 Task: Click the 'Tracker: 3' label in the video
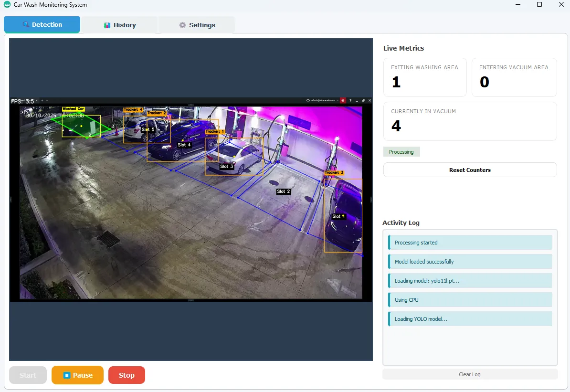(x=334, y=172)
